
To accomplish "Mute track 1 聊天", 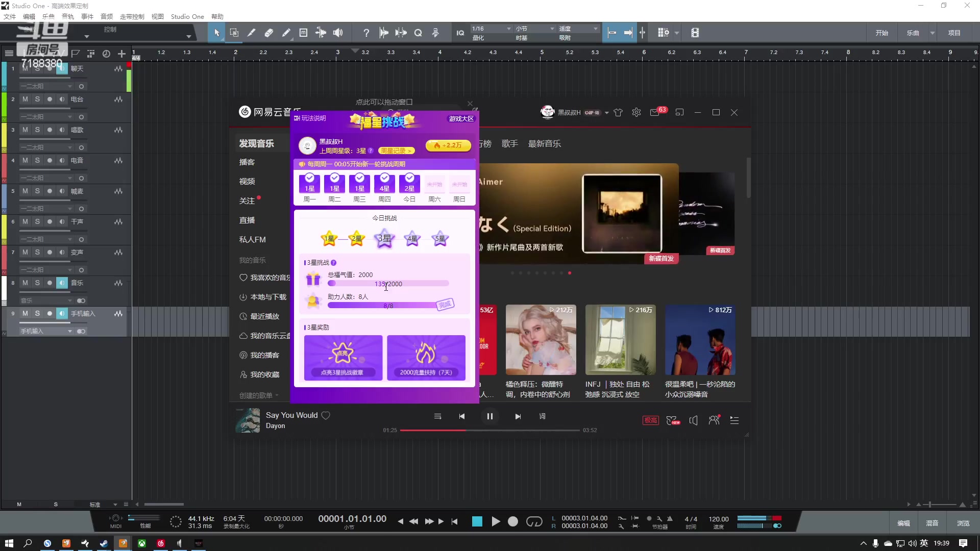I will [25, 68].
